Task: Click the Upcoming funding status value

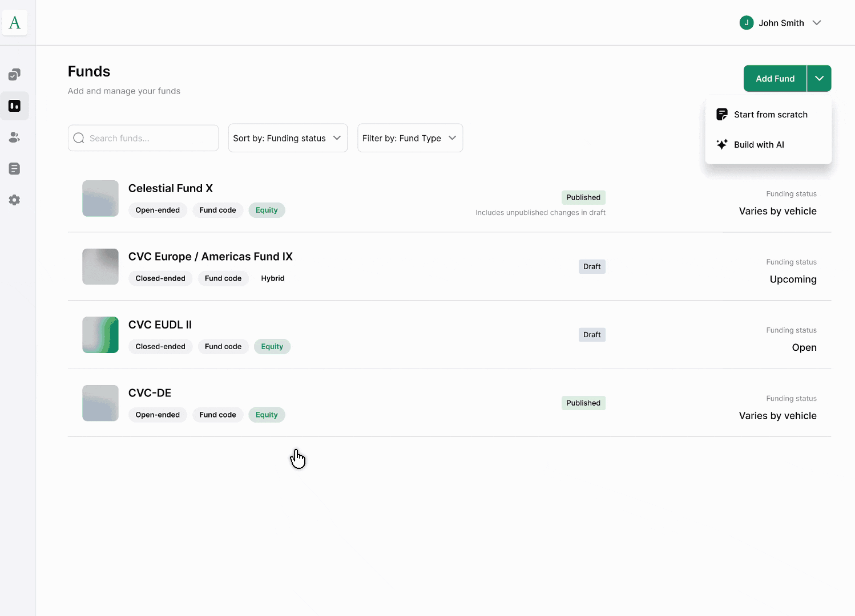Action: (x=793, y=279)
